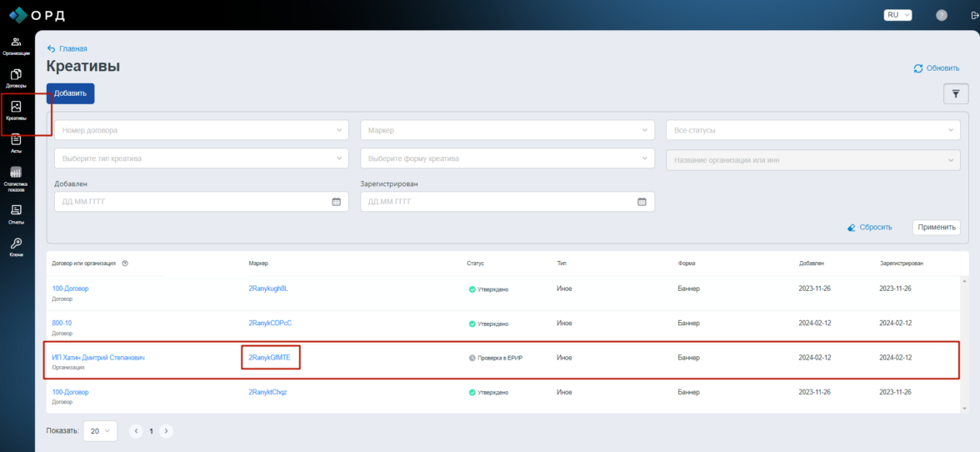Click the Сбросить filters link
This screenshot has height=452, width=980.
(869, 227)
